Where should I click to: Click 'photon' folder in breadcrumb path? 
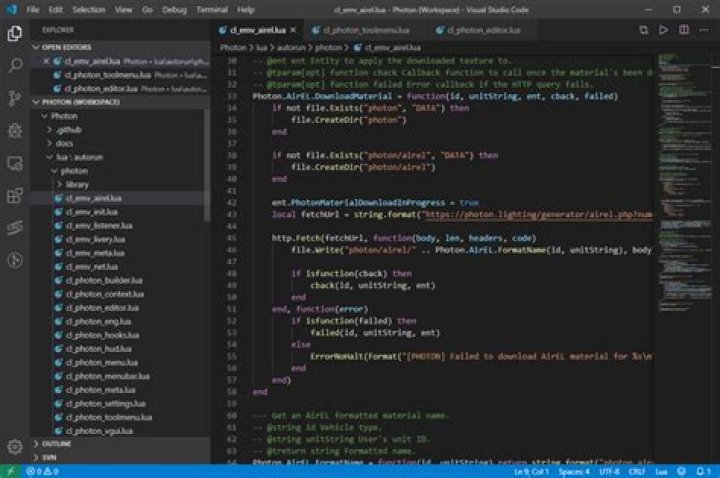(328, 47)
